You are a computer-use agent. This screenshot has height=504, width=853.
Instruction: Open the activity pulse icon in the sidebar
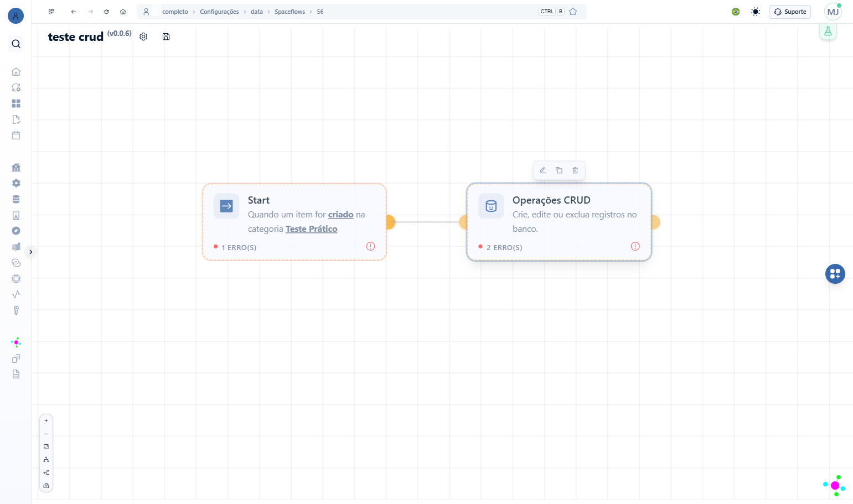click(16, 294)
